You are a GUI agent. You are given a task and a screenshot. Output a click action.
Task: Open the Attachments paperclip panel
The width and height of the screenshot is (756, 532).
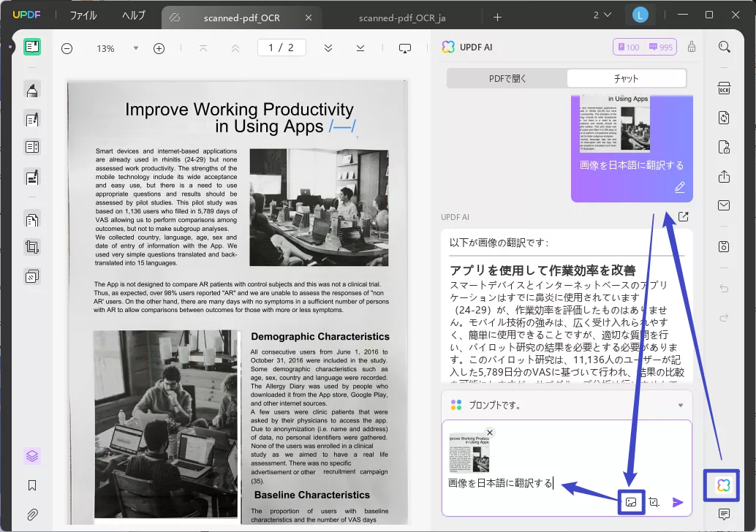pyautogui.click(x=32, y=514)
